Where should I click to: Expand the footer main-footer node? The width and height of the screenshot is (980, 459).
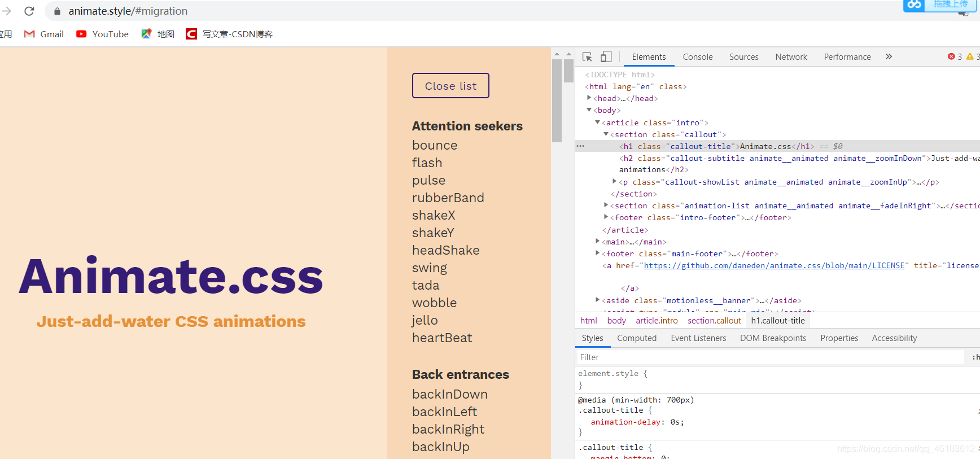pyautogui.click(x=598, y=253)
